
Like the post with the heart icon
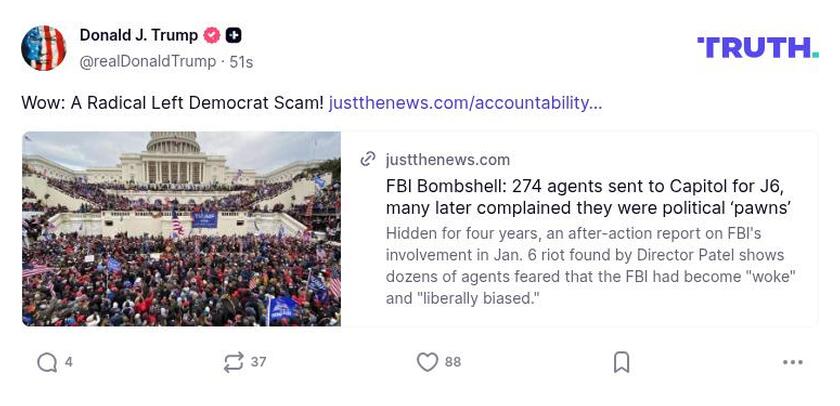tap(427, 362)
